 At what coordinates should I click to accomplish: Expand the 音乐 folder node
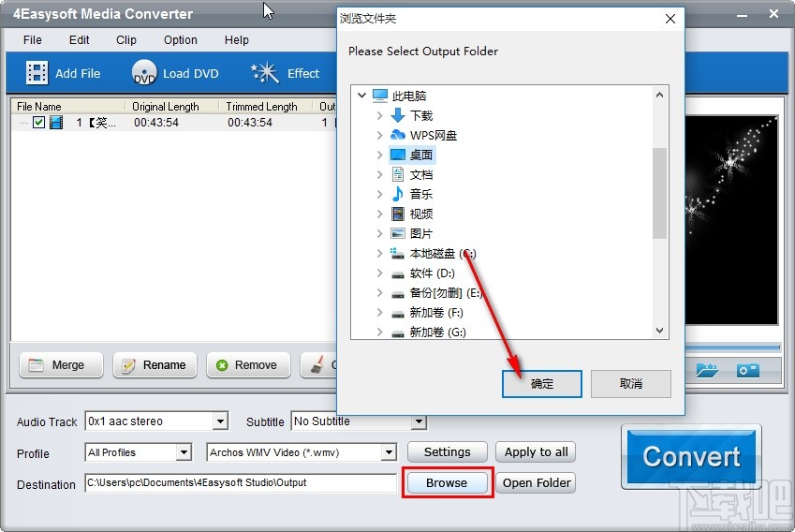[380, 194]
